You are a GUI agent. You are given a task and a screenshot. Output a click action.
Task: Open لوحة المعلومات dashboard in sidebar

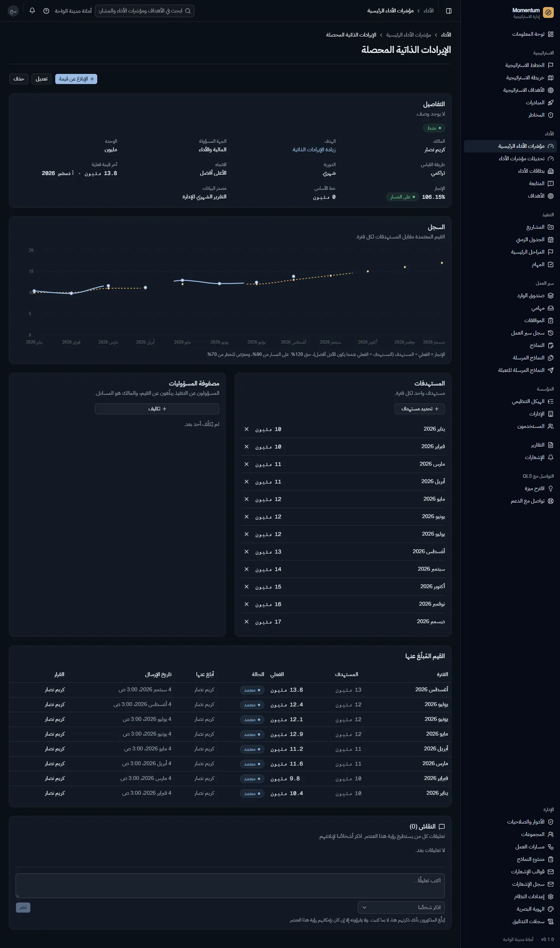tap(510, 34)
